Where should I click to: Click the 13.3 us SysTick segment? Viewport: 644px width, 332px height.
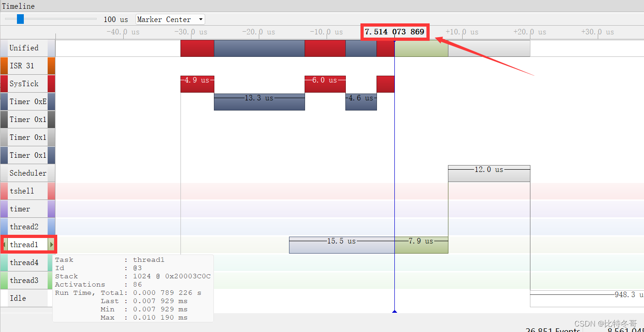point(259,102)
